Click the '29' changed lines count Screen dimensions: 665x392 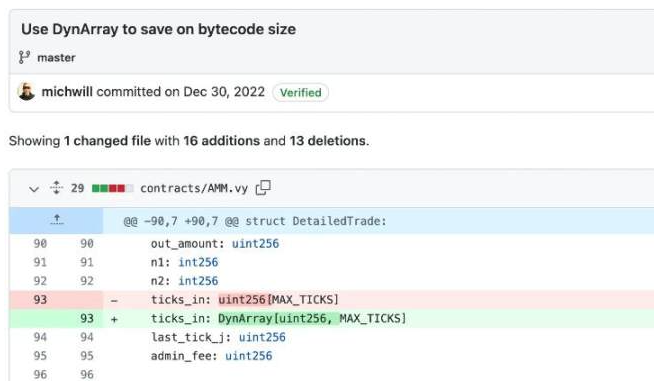coord(77,188)
